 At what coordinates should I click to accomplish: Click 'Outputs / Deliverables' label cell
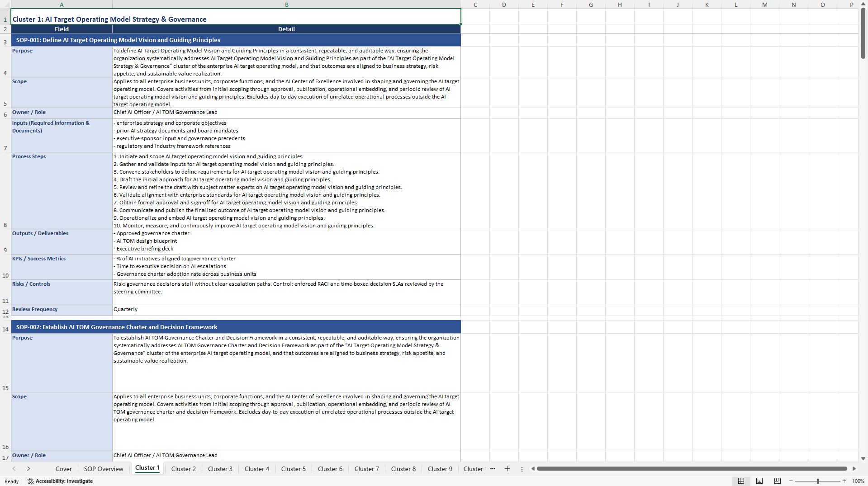point(62,241)
